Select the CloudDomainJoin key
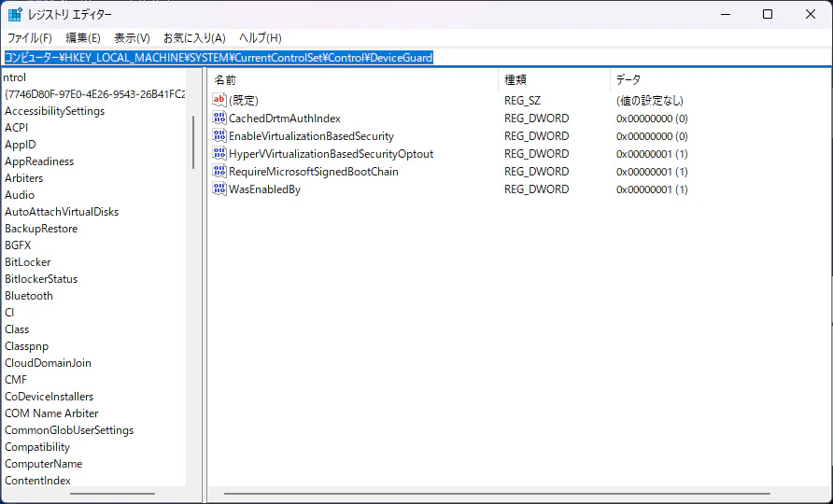 [x=48, y=363]
